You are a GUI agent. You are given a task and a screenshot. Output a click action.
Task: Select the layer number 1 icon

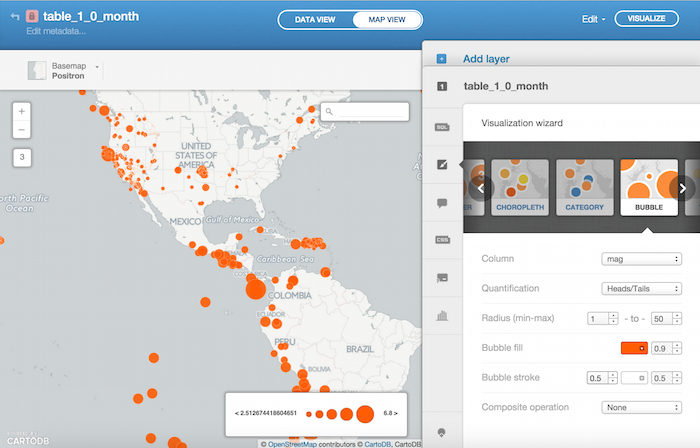(x=442, y=87)
